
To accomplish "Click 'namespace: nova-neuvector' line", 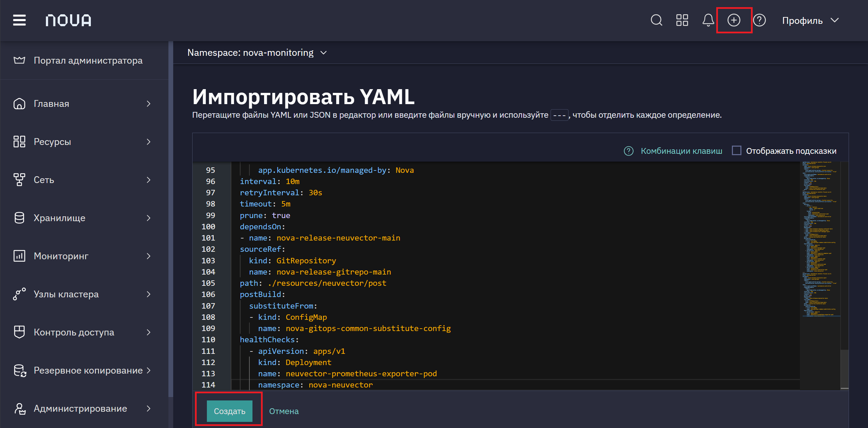I will tap(315, 385).
